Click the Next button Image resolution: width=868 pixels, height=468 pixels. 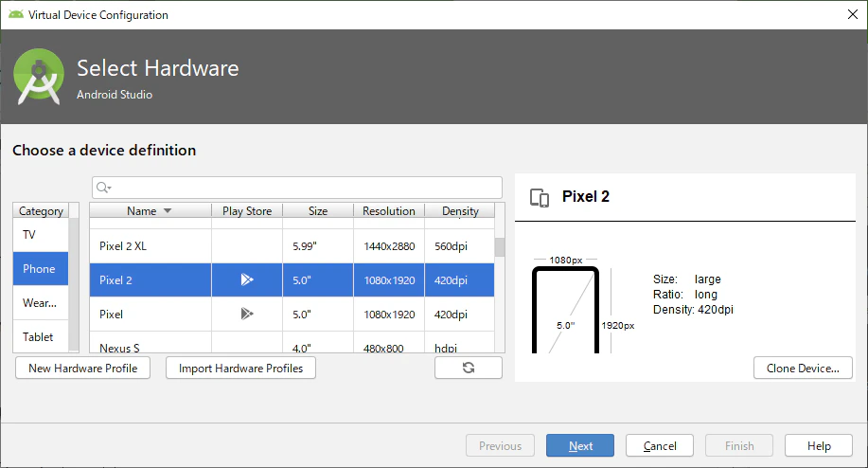click(580, 445)
